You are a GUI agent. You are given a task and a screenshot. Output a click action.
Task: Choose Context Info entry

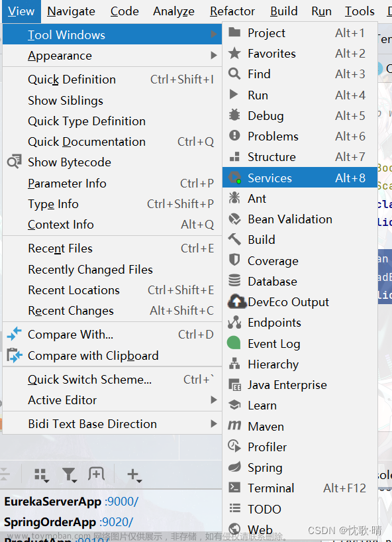click(x=113, y=225)
